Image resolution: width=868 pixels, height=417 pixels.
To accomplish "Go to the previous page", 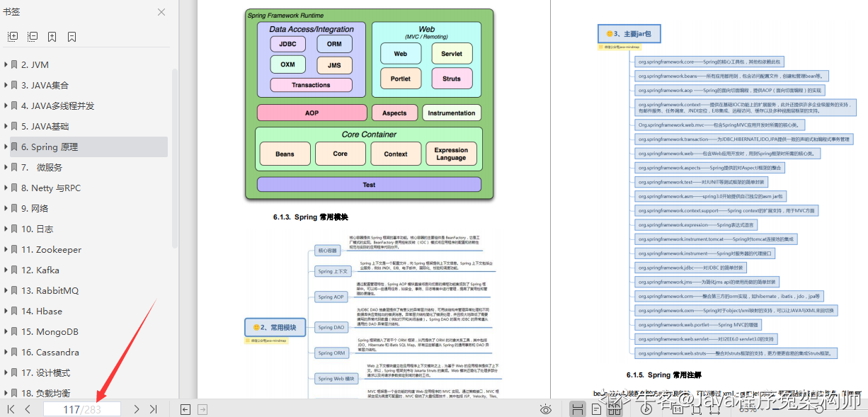I will 28,409.
